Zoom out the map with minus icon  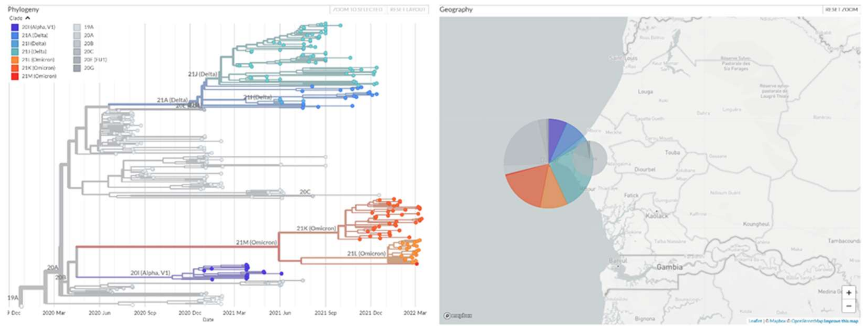pos(849,306)
